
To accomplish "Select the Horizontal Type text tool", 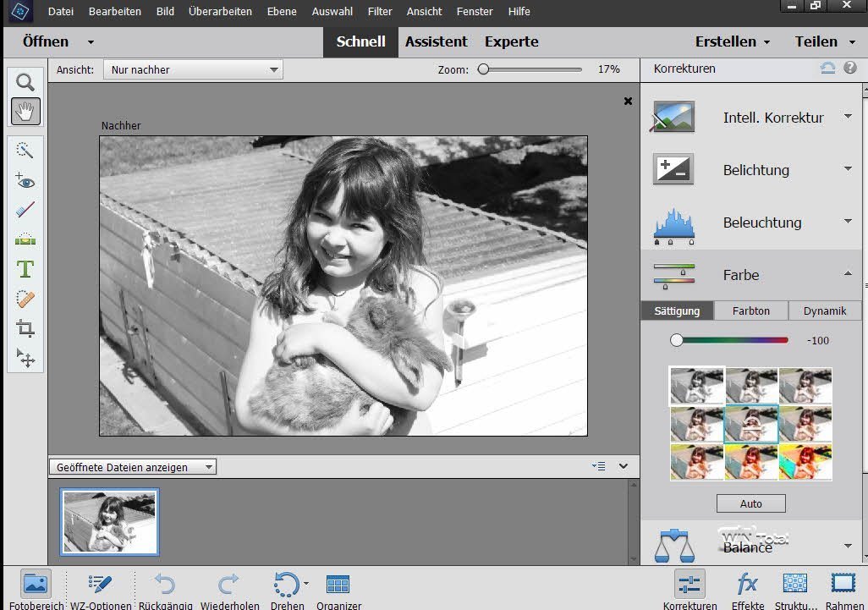I will pyautogui.click(x=25, y=269).
